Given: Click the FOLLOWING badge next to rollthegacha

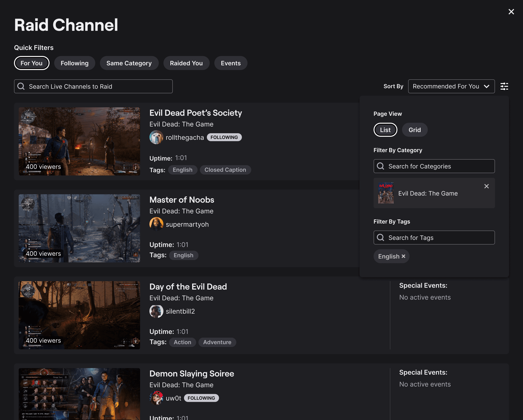Looking at the screenshot, I should pos(224,137).
